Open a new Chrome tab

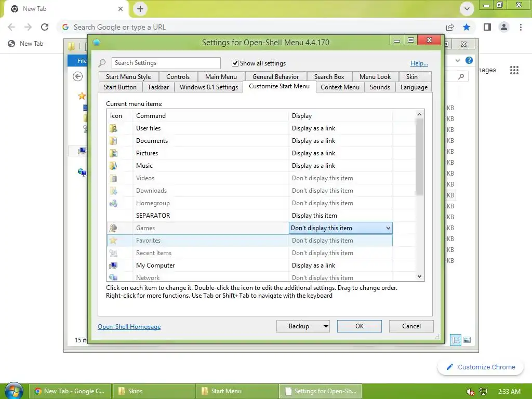(140, 9)
